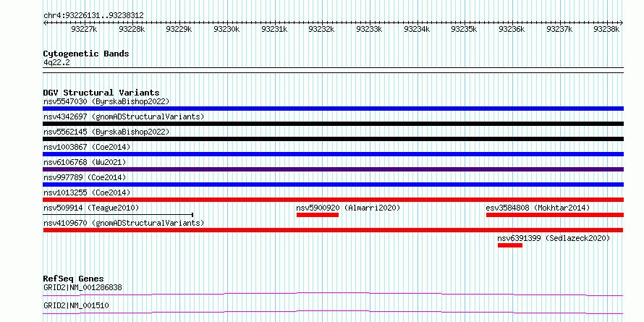Open the nsv1003867 (Coe2014) variant label
The image size is (644, 322).
point(87,147)
